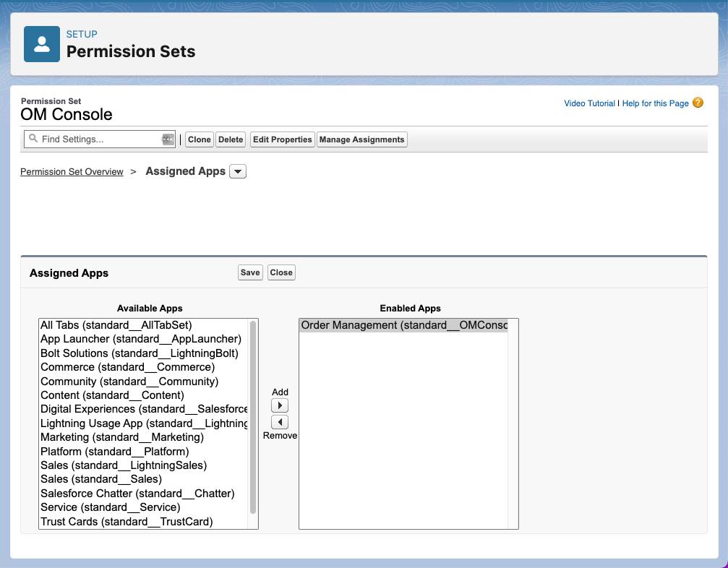Delete the OM Console permission set
The image size is (728, 568).
(230, 139)
